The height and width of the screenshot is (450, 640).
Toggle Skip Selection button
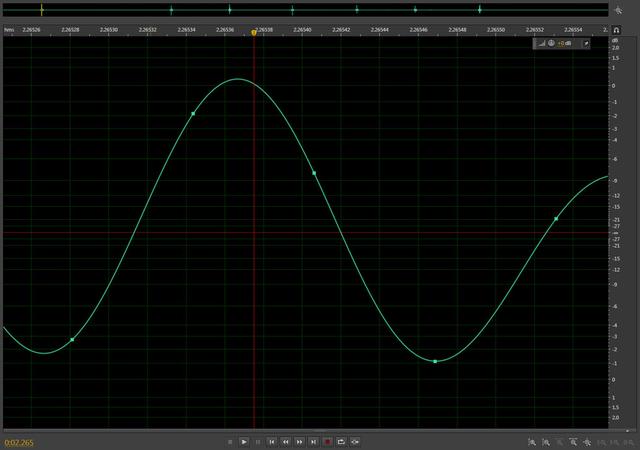click(x=355, y=441)
